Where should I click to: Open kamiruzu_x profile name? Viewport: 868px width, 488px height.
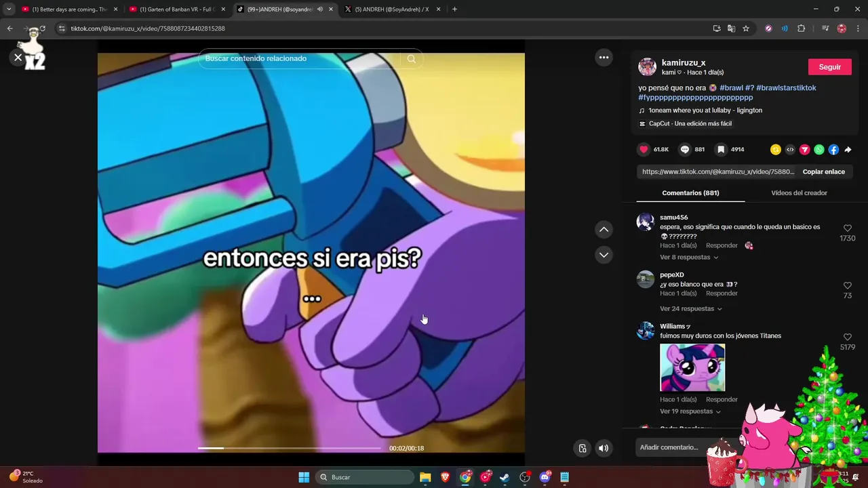pyautogui.click(x=684, y=62)
